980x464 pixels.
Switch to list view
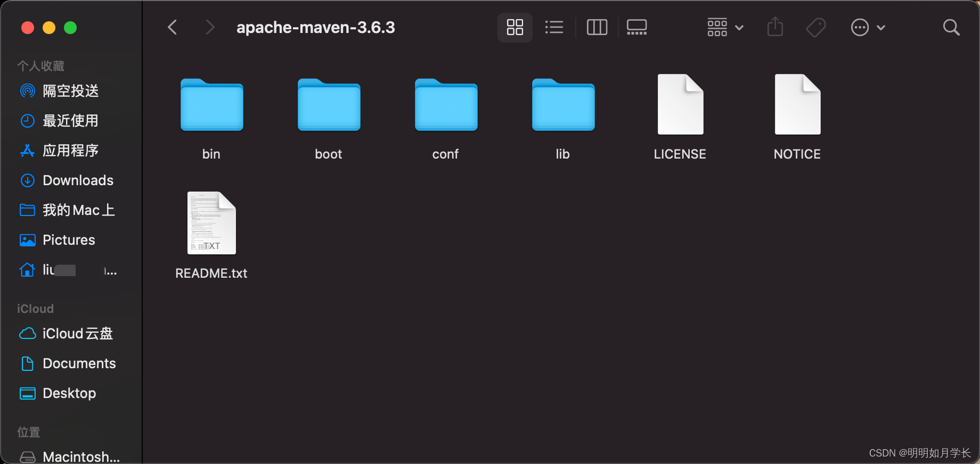[554, 27]
